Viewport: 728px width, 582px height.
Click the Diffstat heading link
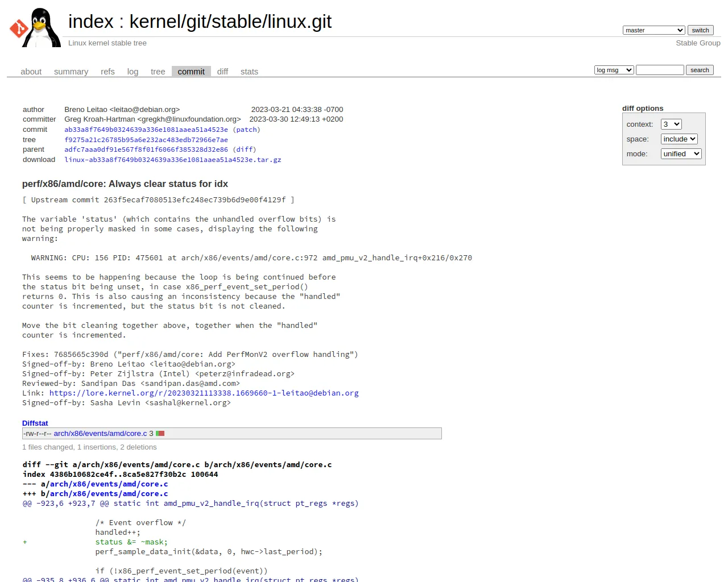point(35,423)
